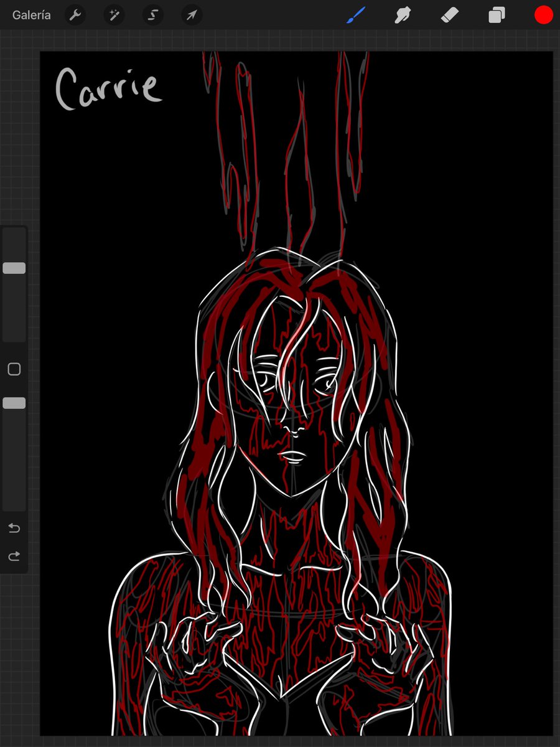Open the Actions wrench menu
The width and height of the screenshot is (560, 747).
pyautogui.click(x=75, y=15)
